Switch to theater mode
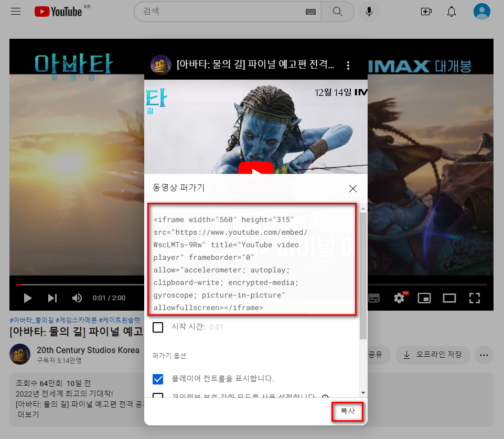Screen dimensions: 504x439 [449, 298]
